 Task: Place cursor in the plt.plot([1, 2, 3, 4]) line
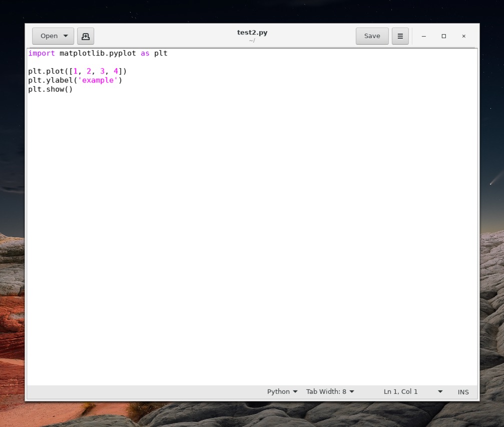tap(77, 71)
